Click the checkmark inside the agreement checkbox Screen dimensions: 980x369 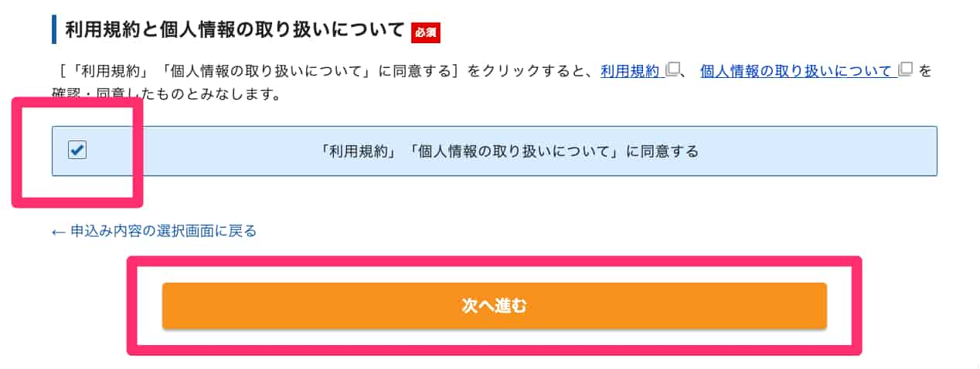[x=77, y=151]
